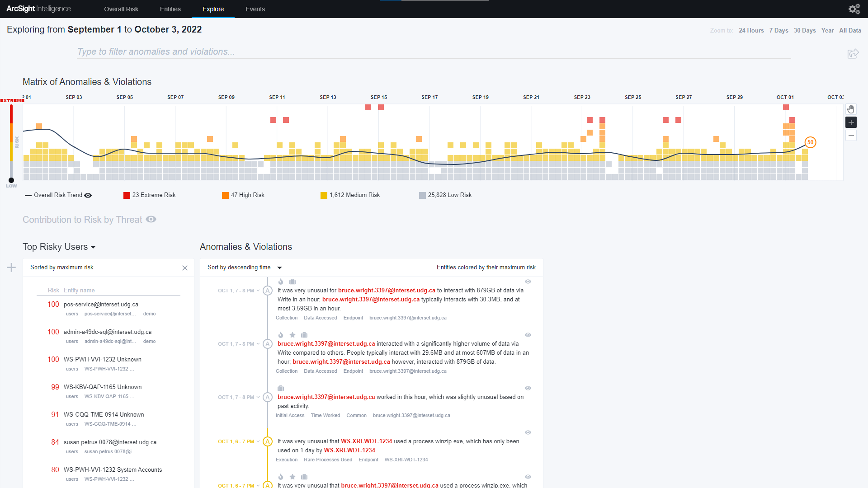Screen dimensions: 868x488
Task: Open the settings gears icon
Action: tap(854, 9)
